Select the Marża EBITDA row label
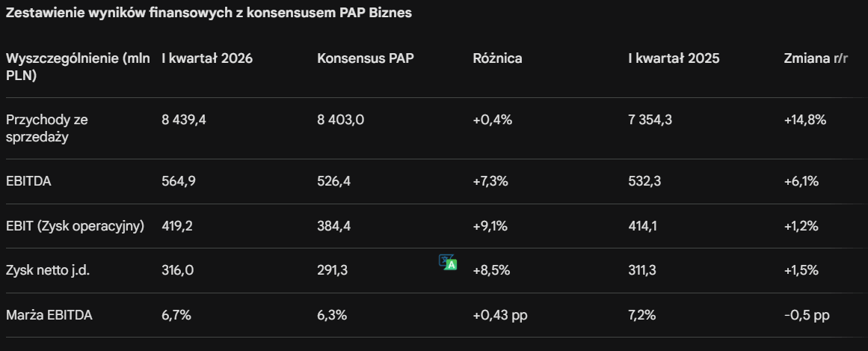 coord(49,315)
